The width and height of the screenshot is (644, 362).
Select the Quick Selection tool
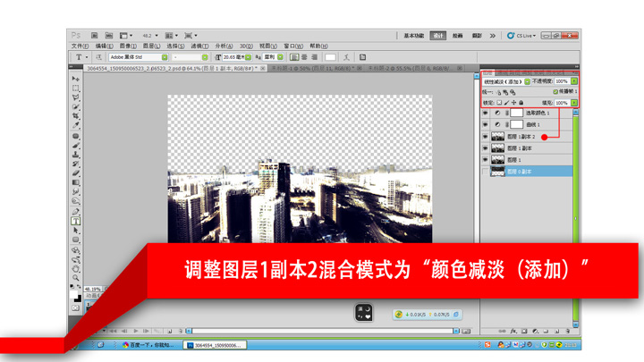[75, 106]
